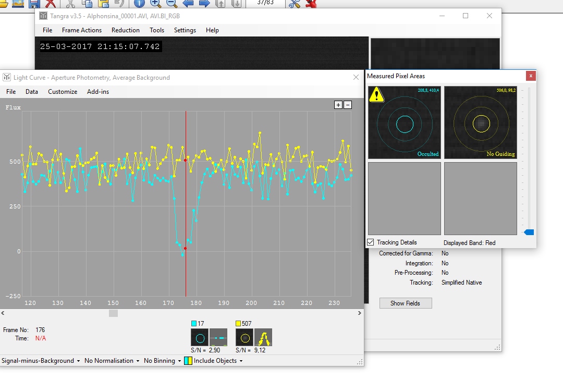The width and height of the screenshot is (563, 392).
Task: Uncheck the Tracking Details checkbox
Action: click(x=371, y=242)
